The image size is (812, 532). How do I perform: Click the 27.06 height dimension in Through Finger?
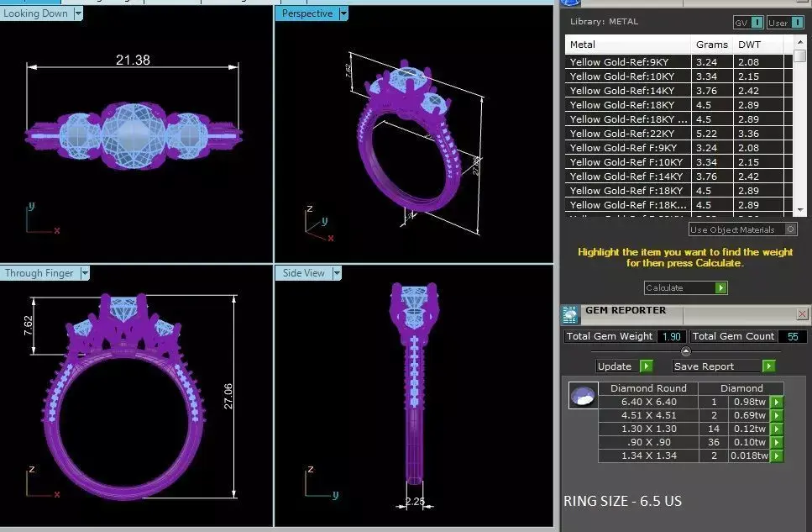tap(228, 397)
